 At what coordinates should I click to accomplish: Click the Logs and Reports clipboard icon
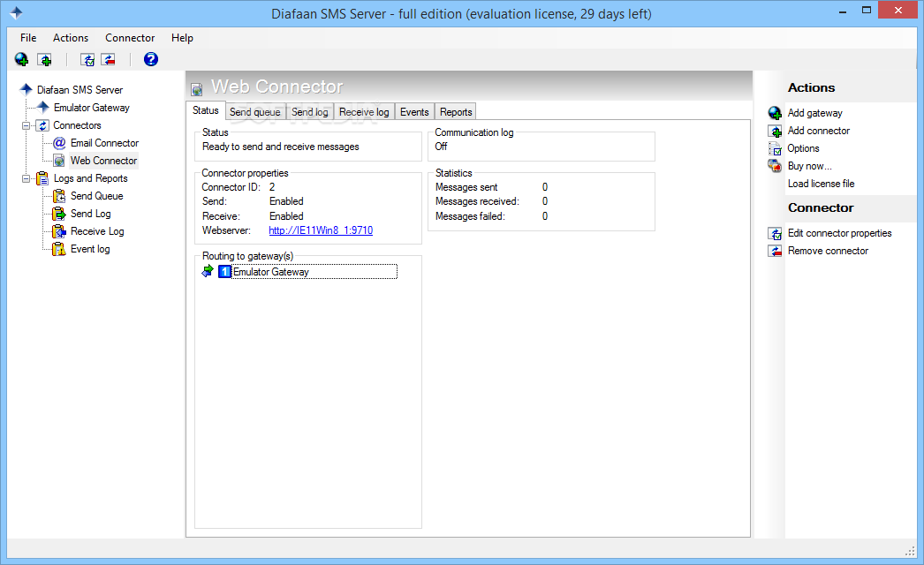(x=42, y=178)
